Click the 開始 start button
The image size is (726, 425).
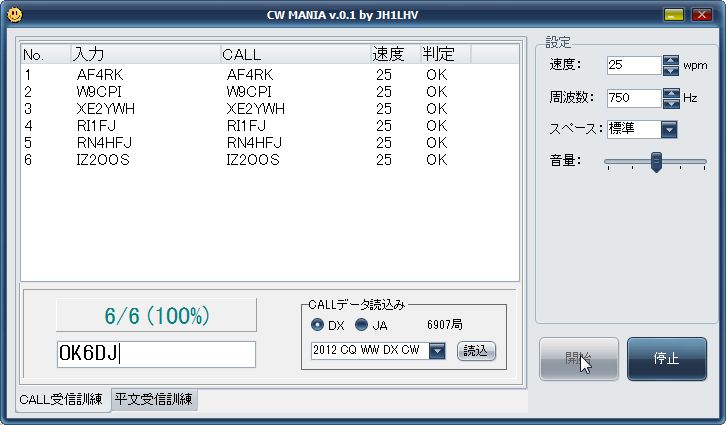point(579,359)
